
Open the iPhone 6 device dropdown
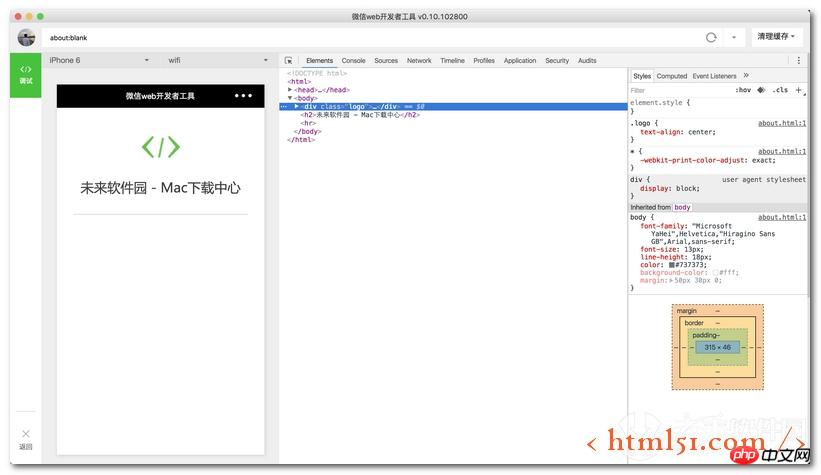(x=99, y=60)
